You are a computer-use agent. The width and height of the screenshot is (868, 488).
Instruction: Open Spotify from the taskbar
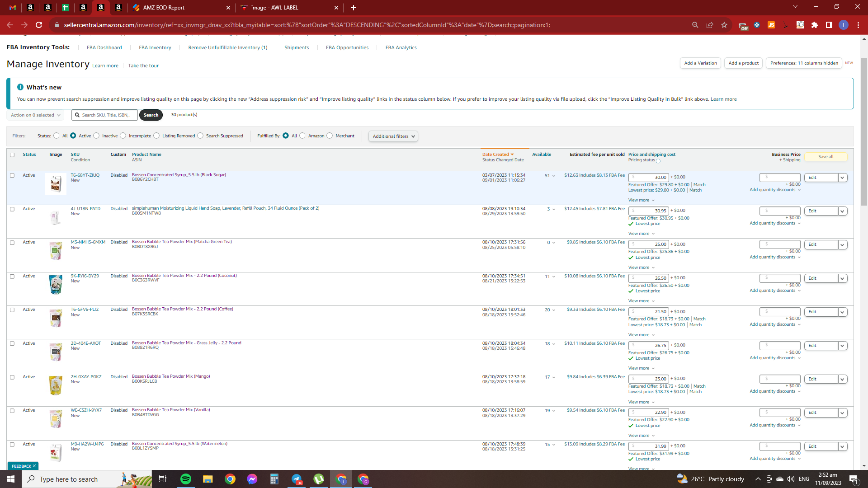(186, 479)
